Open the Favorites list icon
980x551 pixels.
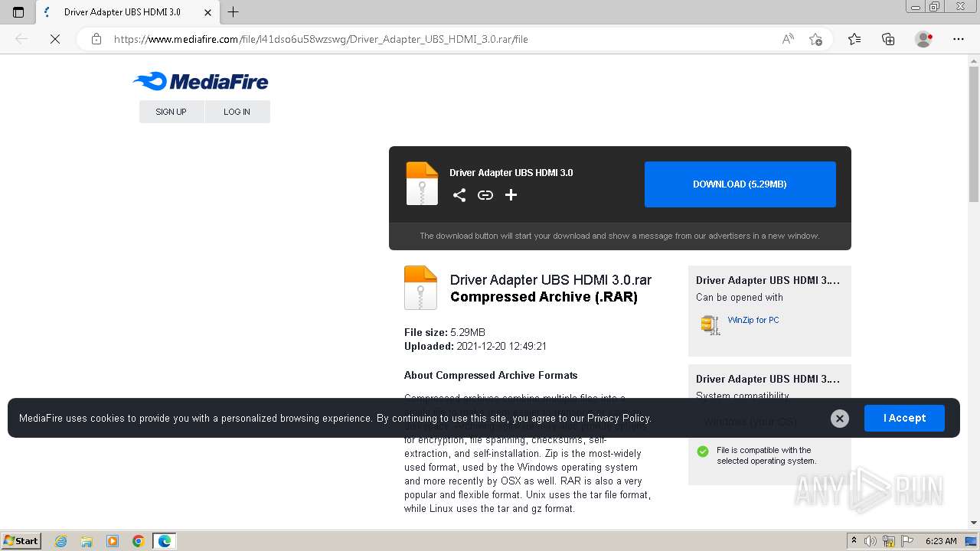click(x=854, y=39)
